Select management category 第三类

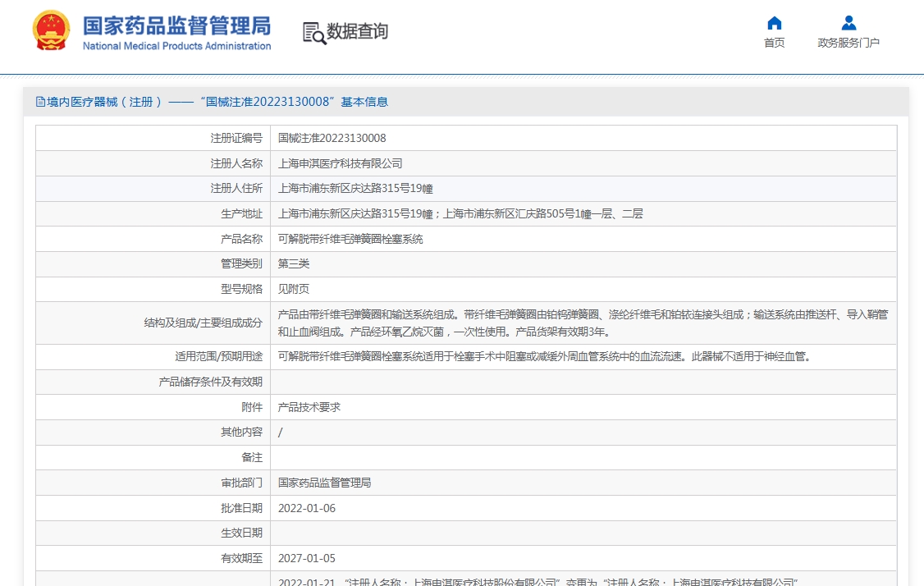point(294,263)
